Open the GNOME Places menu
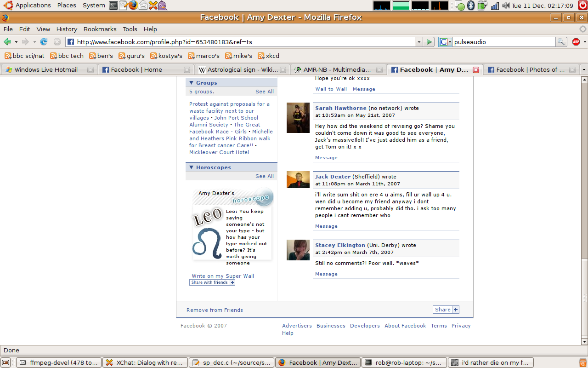This screenshot has height=368, width=588. [67, 6]
